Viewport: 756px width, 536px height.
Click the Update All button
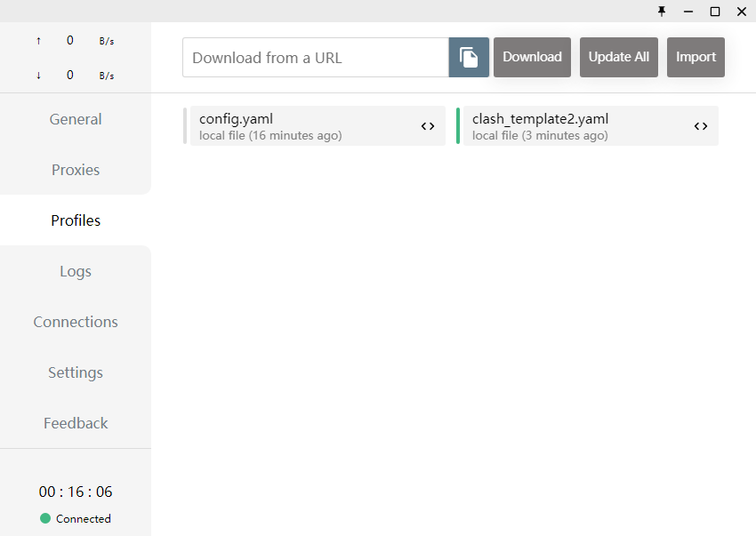click(618, 57)
